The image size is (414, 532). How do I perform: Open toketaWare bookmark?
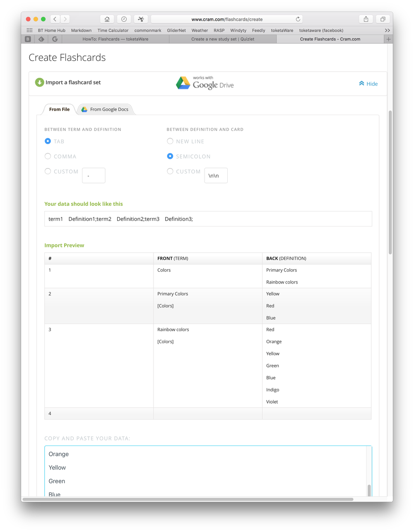click(282, 30)
